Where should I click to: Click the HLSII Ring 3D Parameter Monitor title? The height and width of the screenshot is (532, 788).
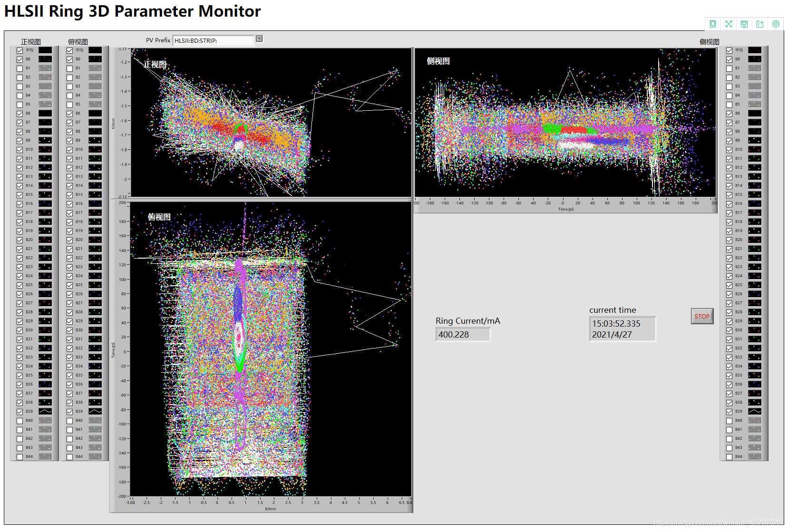click(133, 11)
